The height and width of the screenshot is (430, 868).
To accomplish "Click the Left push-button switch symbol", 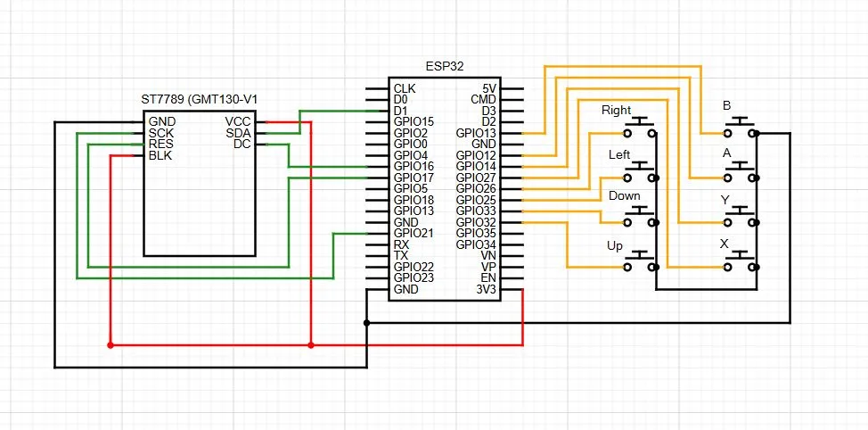I will (640, 171).
